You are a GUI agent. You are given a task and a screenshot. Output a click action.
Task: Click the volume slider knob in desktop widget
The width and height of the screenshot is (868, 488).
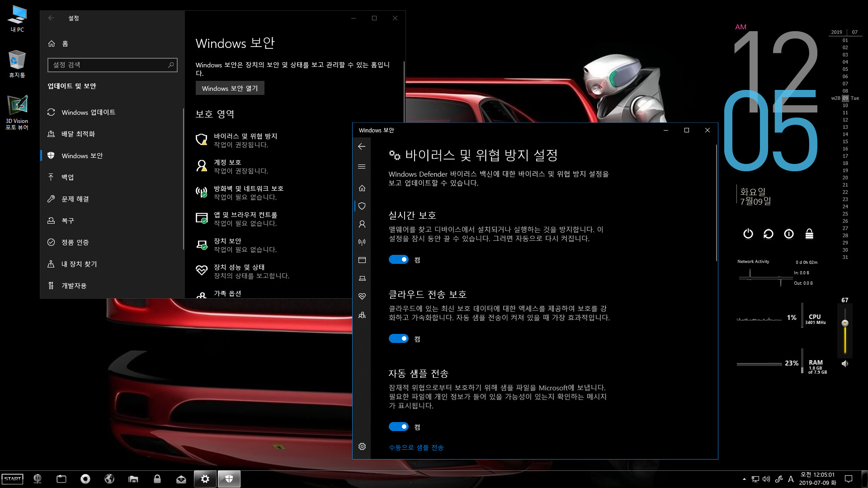844,323
